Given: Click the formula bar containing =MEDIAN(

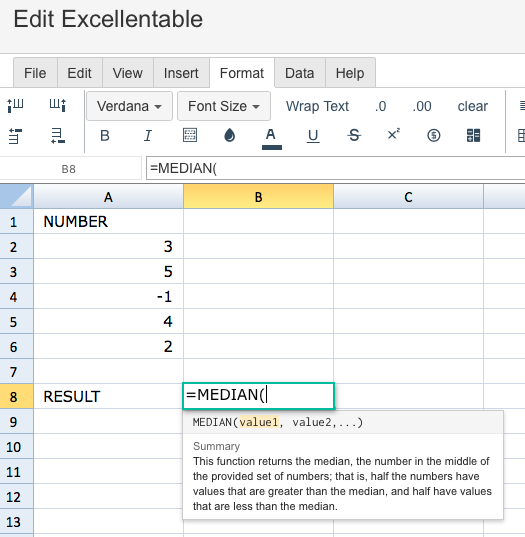Looking at the screenshot, I should click(x=336, y=168).
